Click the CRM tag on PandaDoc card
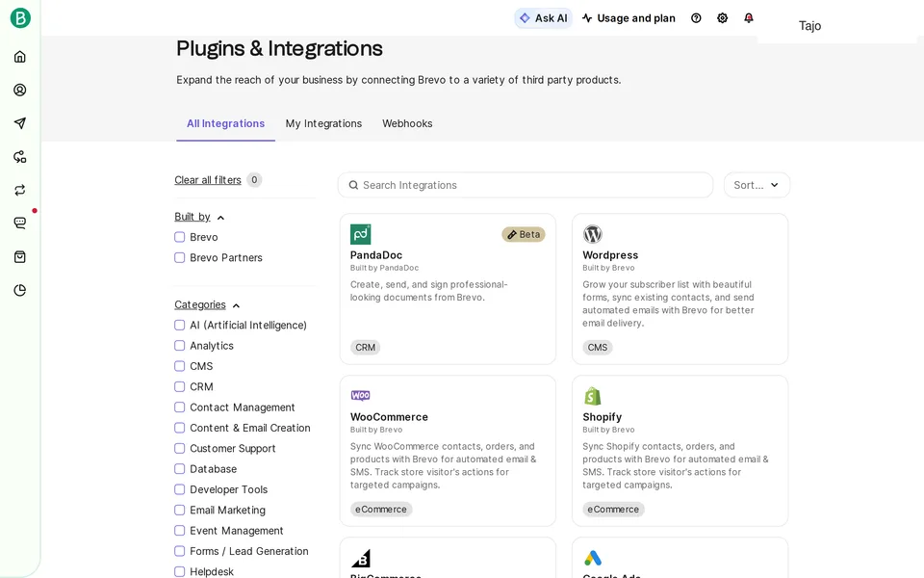Screen dimensions: 924x578 point(366,348)
